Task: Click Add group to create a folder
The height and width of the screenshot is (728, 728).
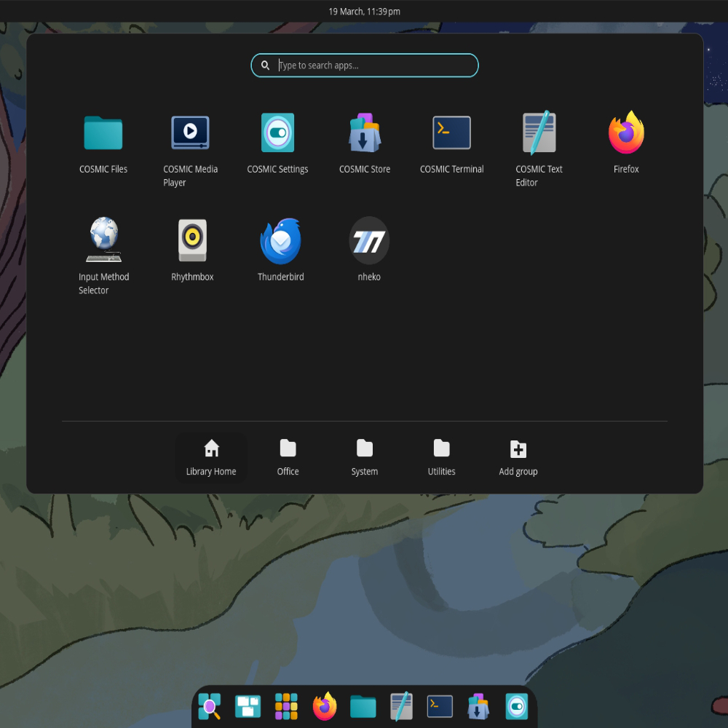Action: (518, 458)
